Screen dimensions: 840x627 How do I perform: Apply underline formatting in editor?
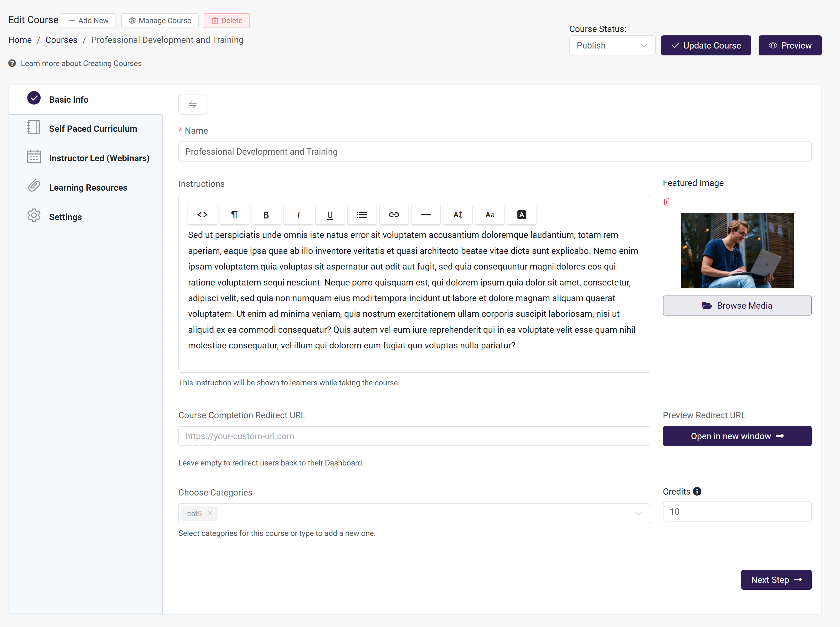[x=330, y=215]
